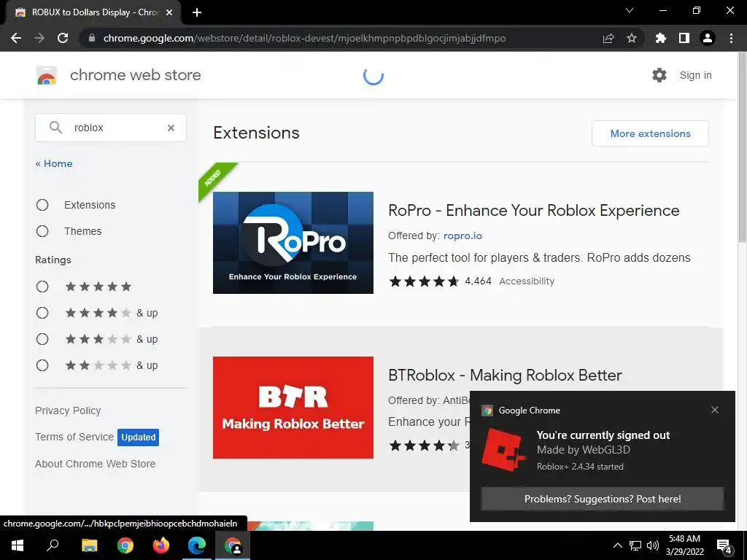Click the Roblox+ notification icon
The height and width of the screenshot is (560, 747).
click(503, 449)
